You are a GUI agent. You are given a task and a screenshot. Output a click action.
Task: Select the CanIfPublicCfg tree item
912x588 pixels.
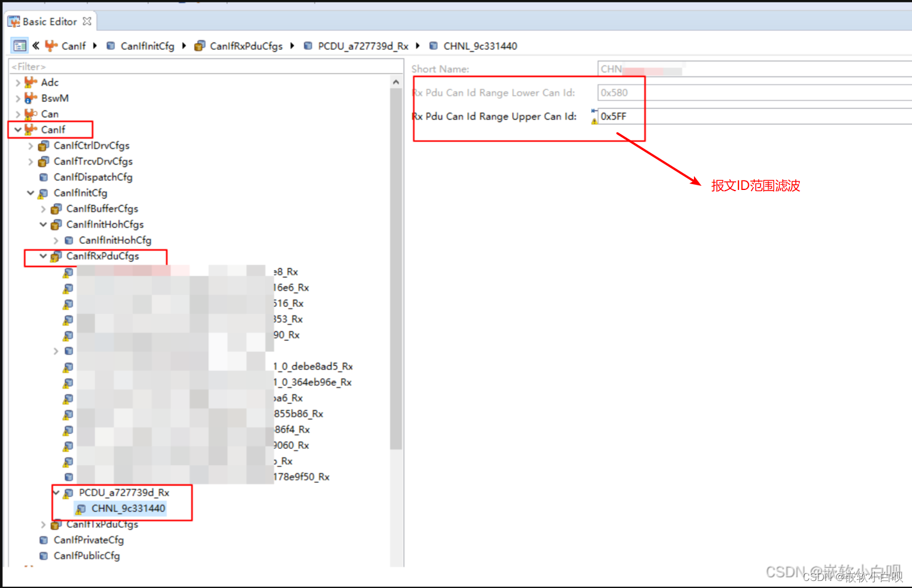[87, 556]
